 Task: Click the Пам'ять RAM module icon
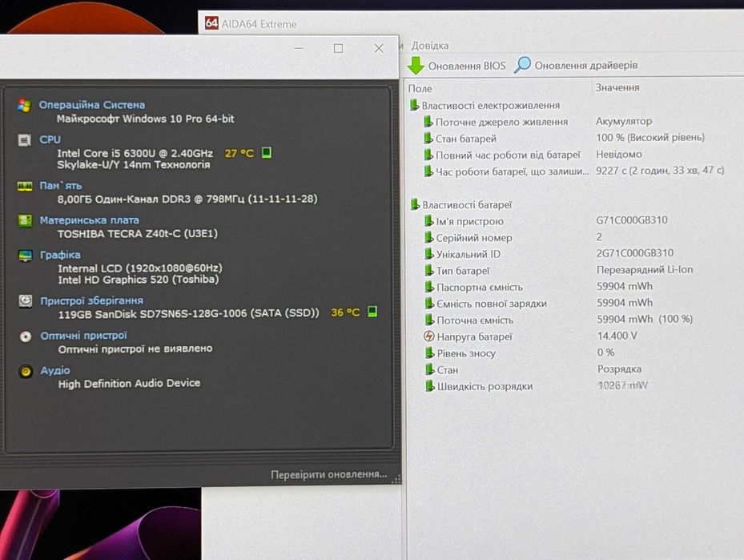[x=25, y=186]
